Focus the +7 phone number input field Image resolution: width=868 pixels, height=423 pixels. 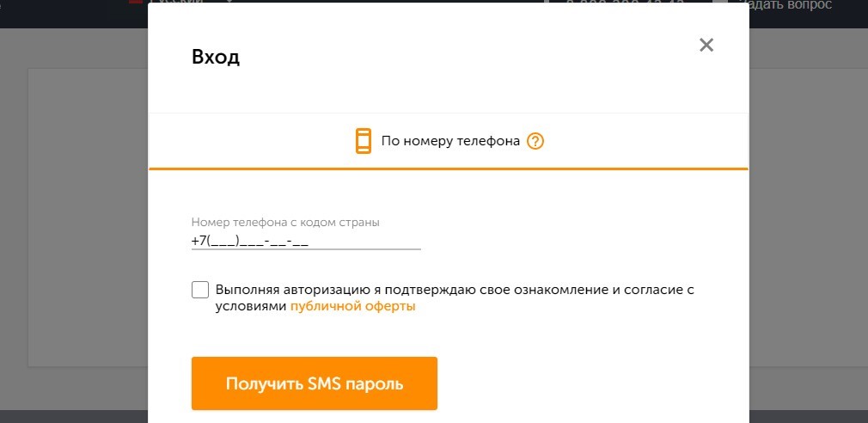click(x=306, y=242)
